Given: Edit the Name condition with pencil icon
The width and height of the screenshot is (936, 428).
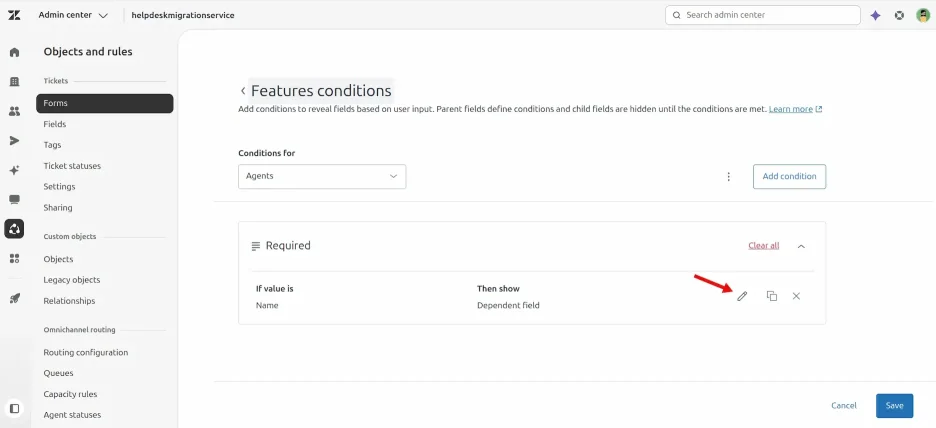Looking at the screenshot, I should [x=742, y=296].
